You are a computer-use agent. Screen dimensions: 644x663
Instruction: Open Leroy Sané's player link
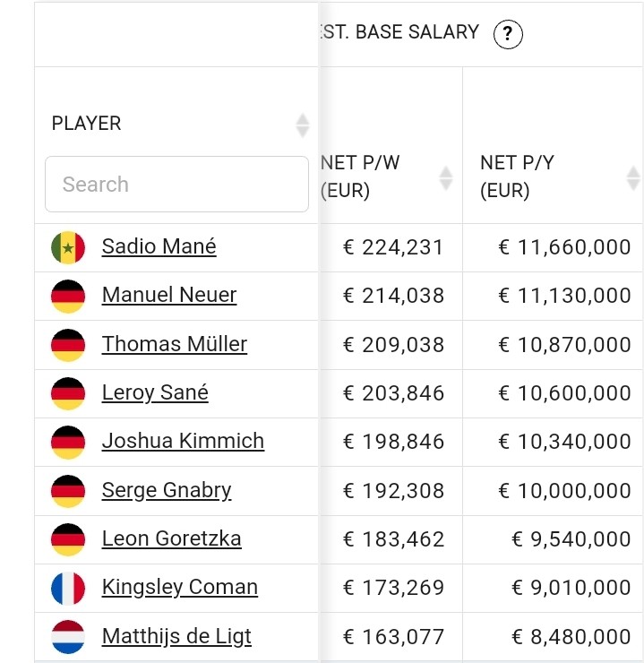155,392
